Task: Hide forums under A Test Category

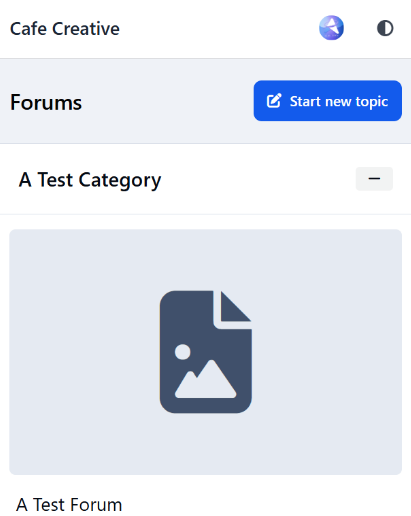Action: (374, 179)
